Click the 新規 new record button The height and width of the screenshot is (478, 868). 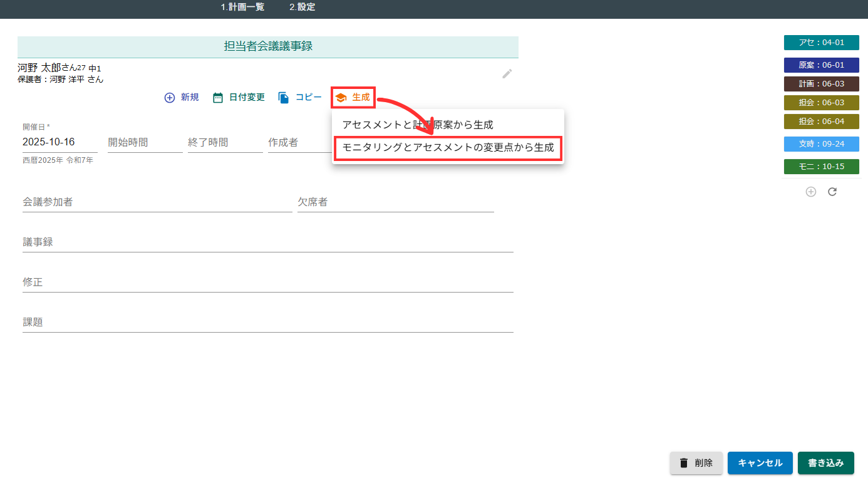coord(182,98)
